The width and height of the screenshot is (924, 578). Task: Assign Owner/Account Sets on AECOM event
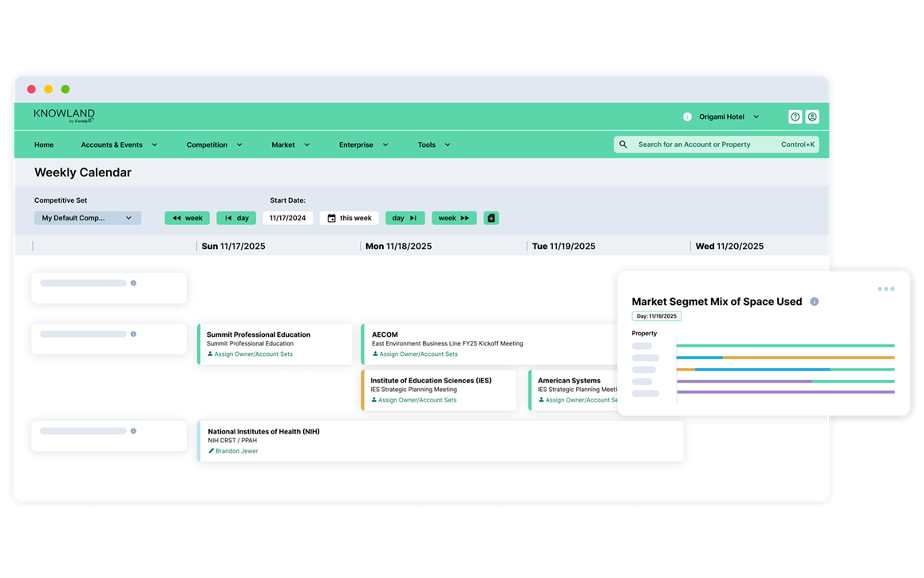[418, 354]
